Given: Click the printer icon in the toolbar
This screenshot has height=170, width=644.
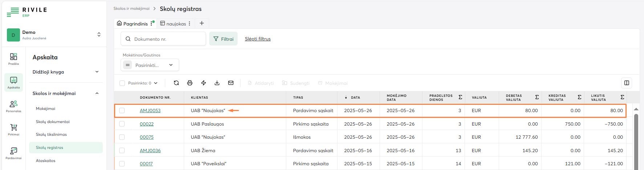Looking at the screenshot, I should (x=190, y=83).
